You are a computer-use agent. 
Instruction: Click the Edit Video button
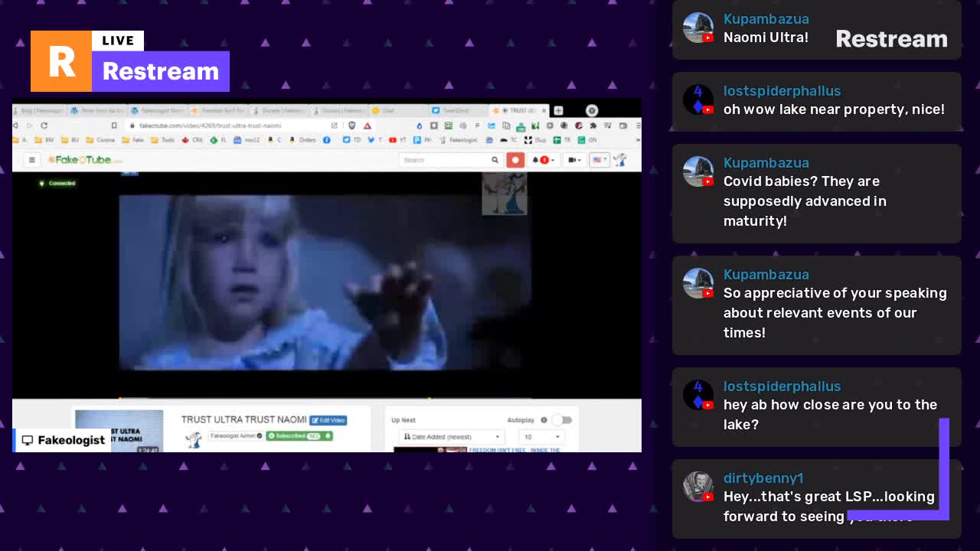click(x=328, y=420)
